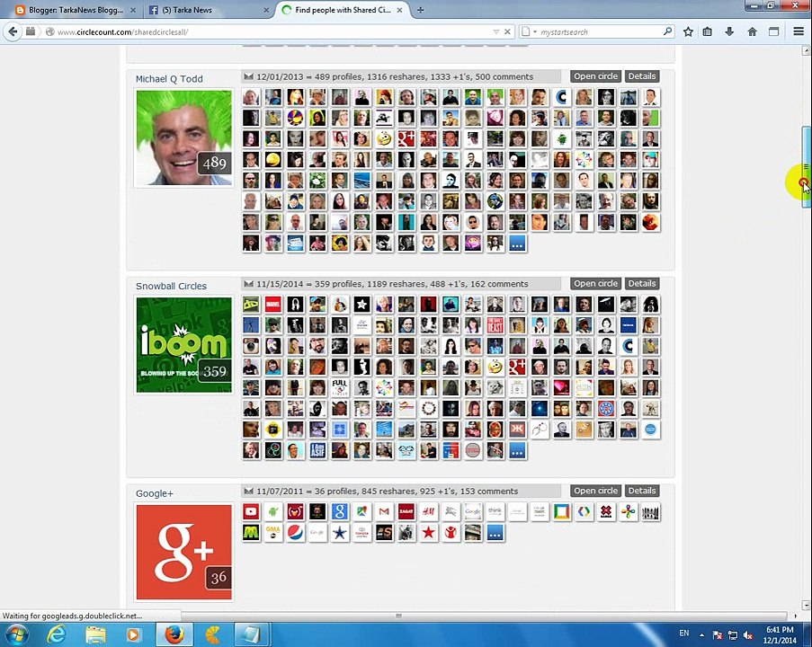Click the vertical page scrollbar thumb

[x=806, y=166]
